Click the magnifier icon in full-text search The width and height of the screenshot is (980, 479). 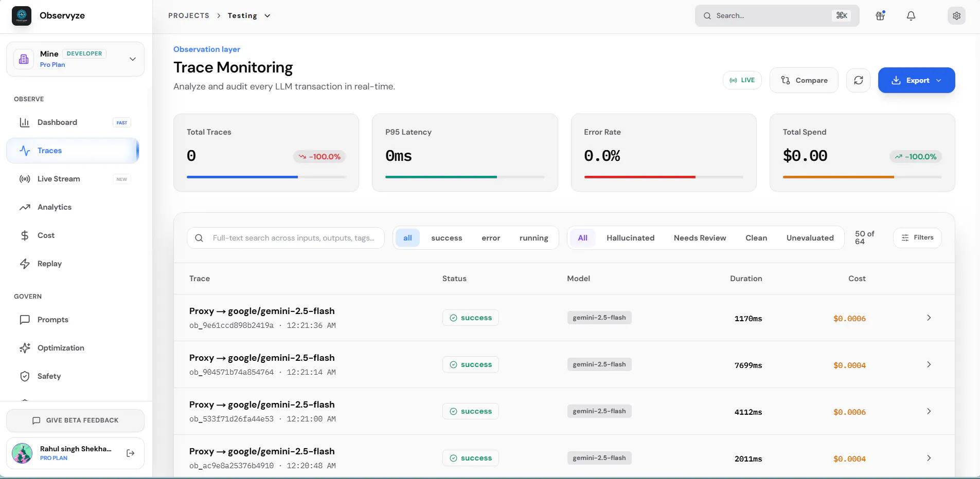coord(199,238)
